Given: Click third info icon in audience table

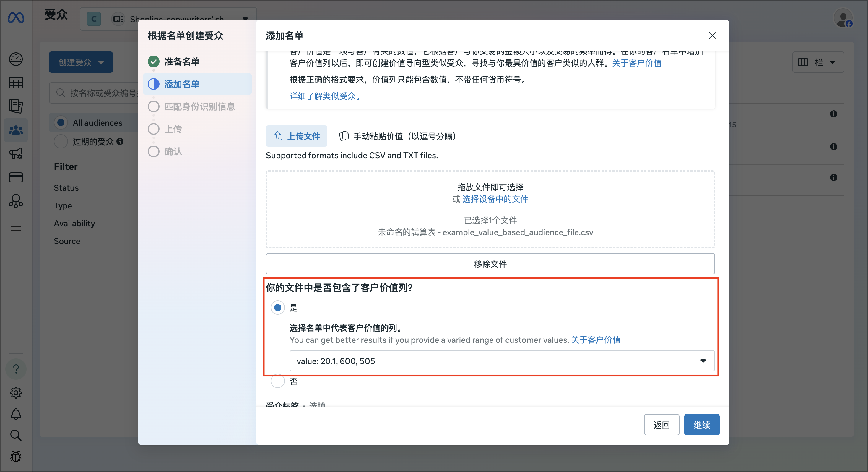Looking at the screenshot, I should [x=834, y=177].
